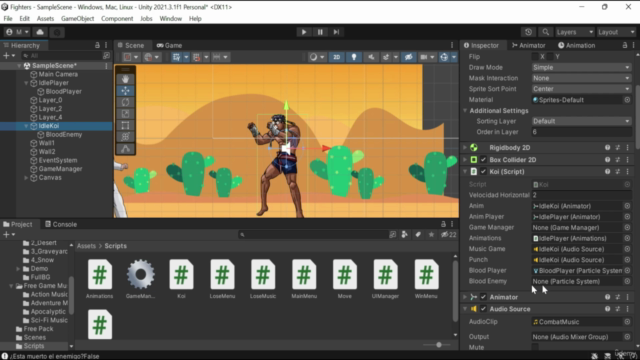Toggle the Box Collider 2D enabled checkbox

(483, 160)
